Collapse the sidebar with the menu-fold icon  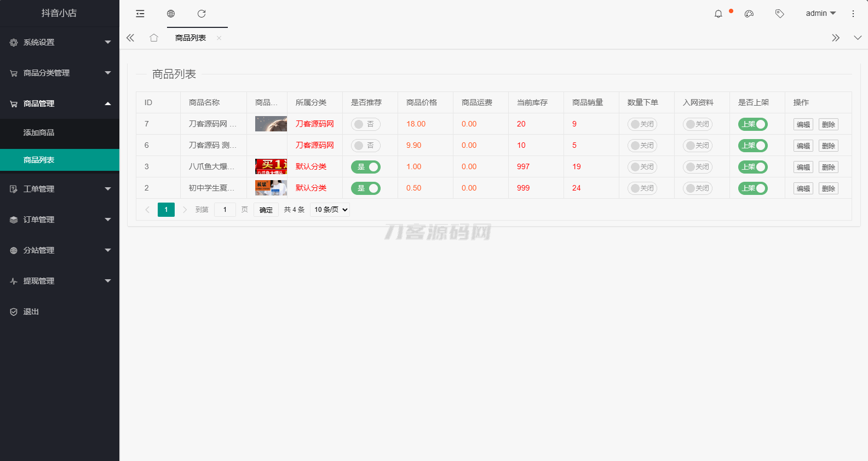[140, 14]
